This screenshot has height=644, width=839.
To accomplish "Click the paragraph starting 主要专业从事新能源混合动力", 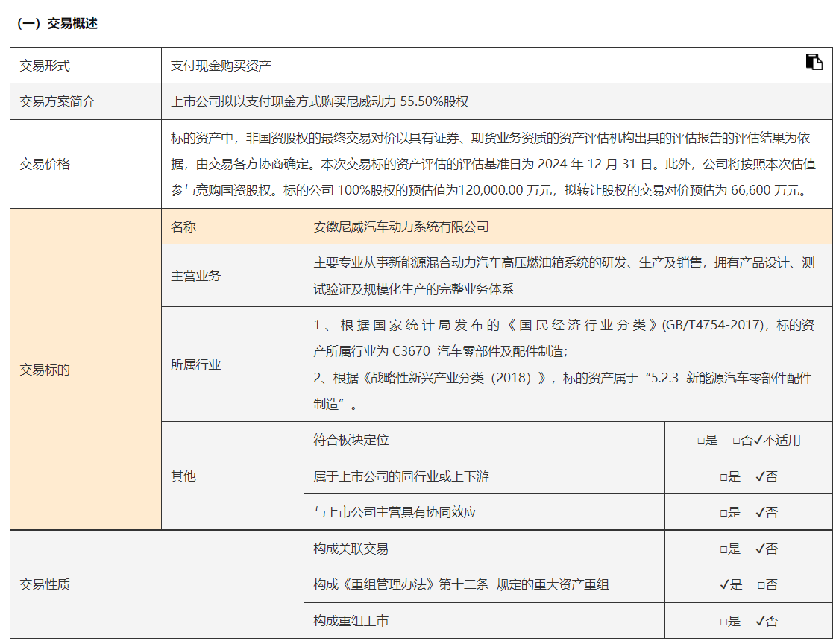I will 564,276.
